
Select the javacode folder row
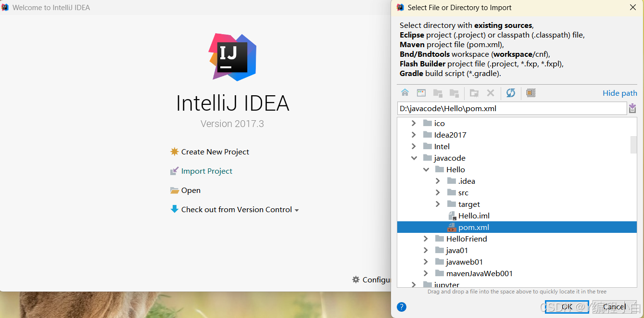click(517, 158)
